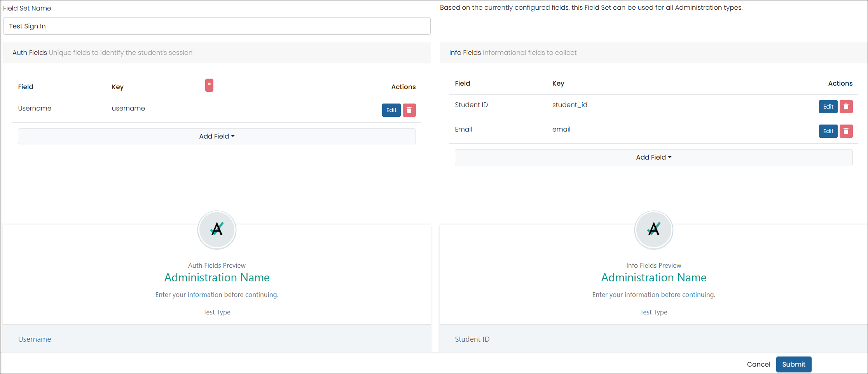This screenshot has width=868, height=374.
Task: Select the Username row in Auth Fields
Action: click(x=217, y=110)
